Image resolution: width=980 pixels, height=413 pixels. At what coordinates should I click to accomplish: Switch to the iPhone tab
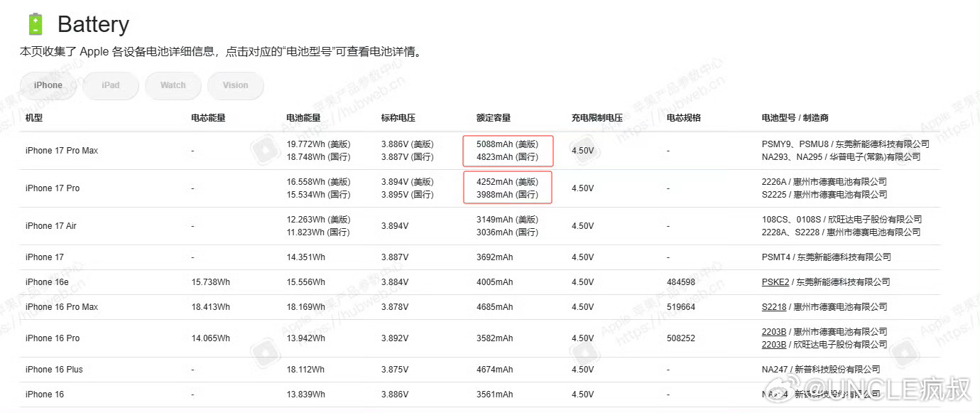(x=48, y=85)
